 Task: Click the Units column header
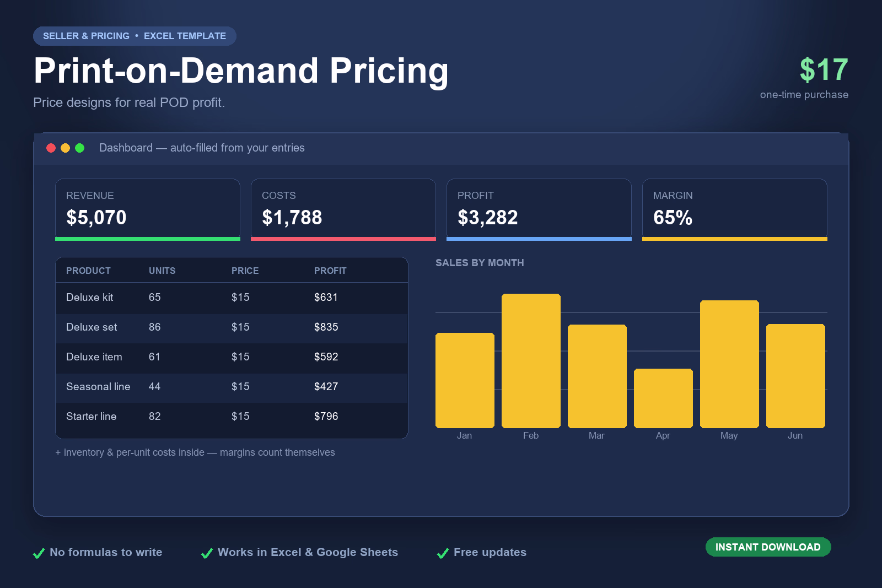(x=162, y=271)
